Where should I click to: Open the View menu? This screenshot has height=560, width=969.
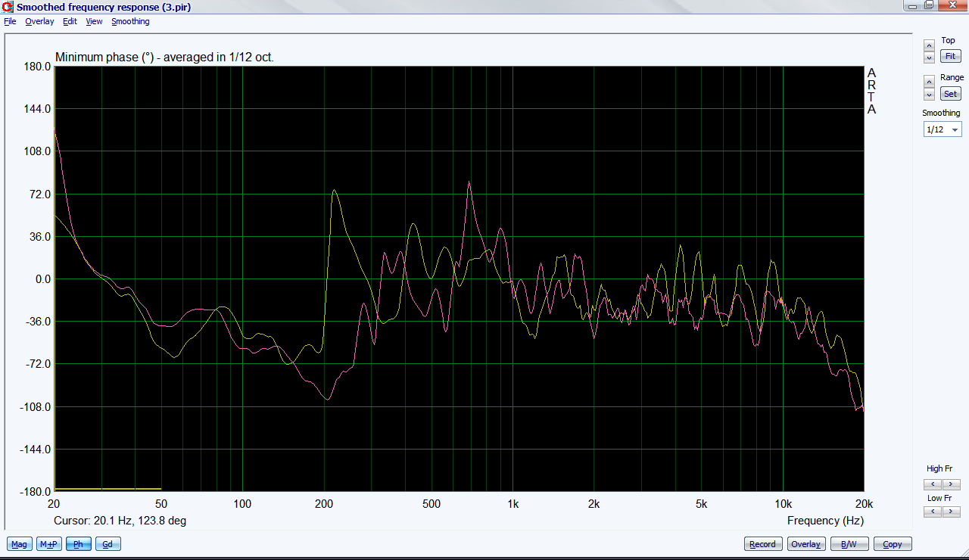[94, 21]
